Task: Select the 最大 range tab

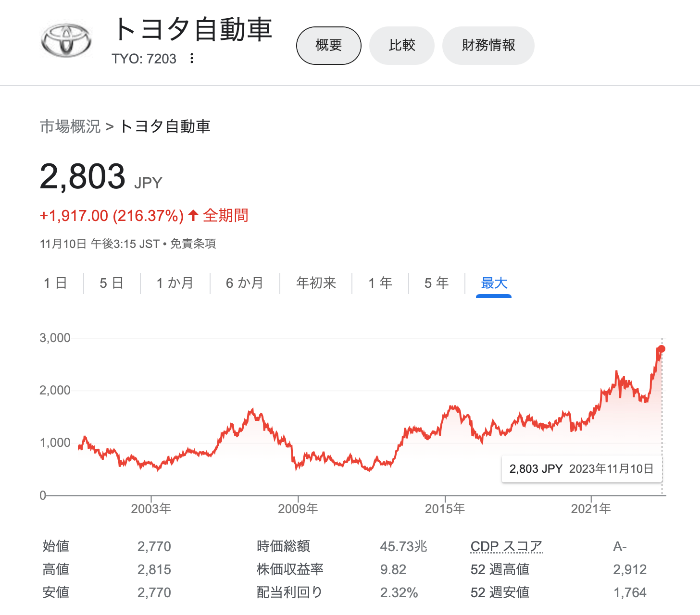Action: [494, 283]
